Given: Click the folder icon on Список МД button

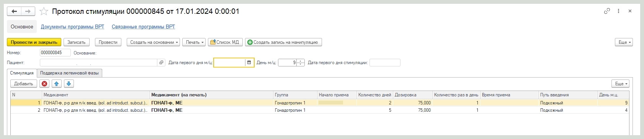Looking at the screenshot, I should point(213,42).
